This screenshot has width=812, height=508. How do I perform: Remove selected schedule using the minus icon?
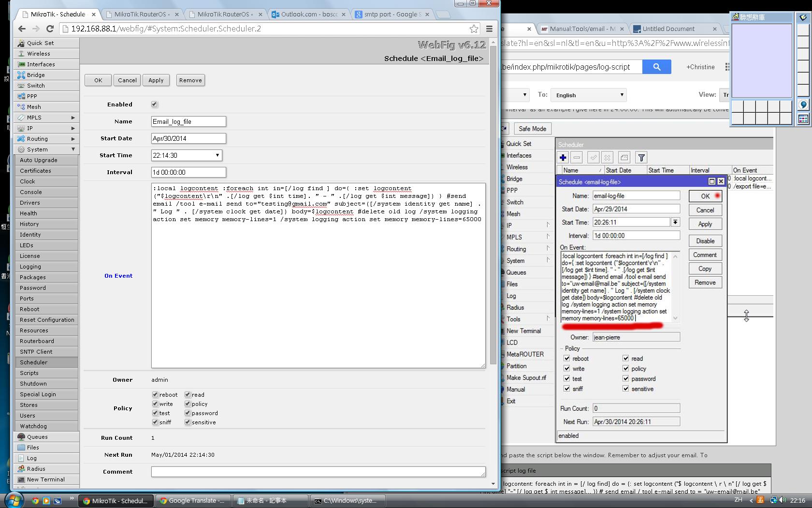click(x=576, y=157)
